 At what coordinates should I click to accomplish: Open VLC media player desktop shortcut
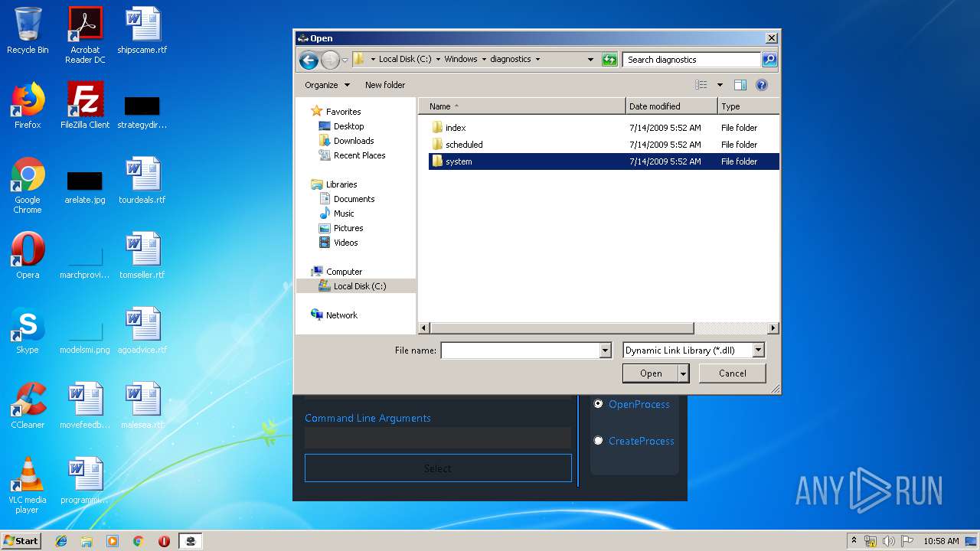(x=28, y=485)
